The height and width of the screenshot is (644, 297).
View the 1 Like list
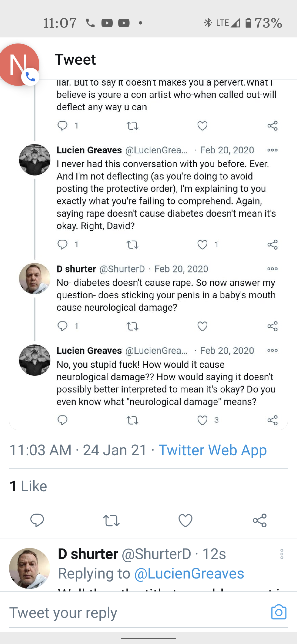pyautogui.click(x=28, y=486)
